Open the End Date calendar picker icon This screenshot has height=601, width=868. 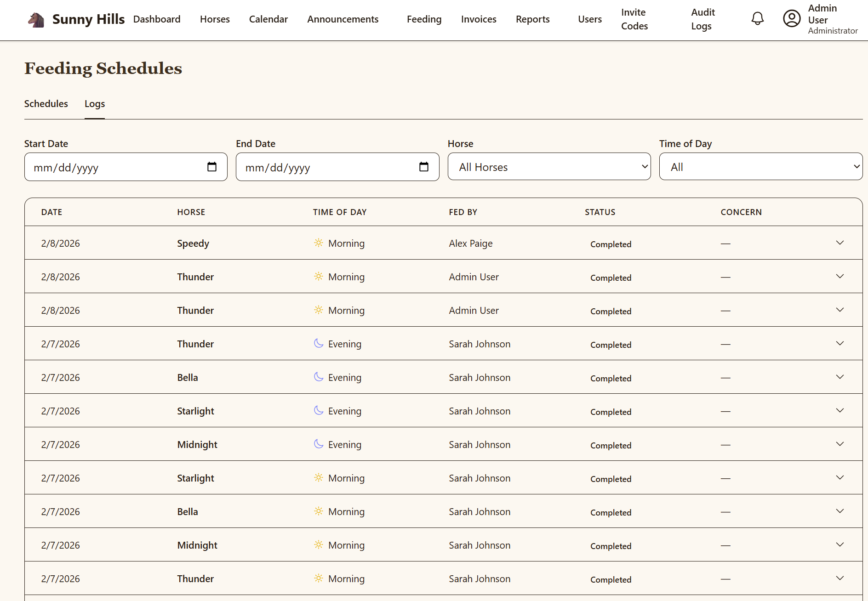(x=424, y=167)
